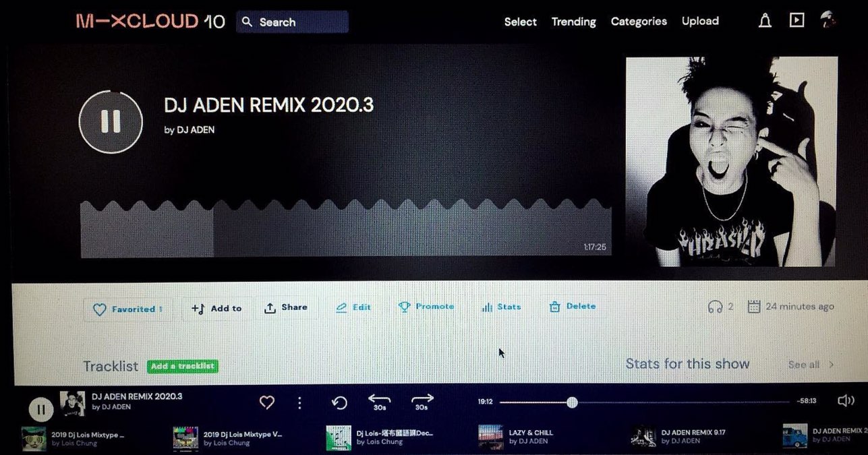868x455 pixels.
Task: Pause the show using large circular button
Action: 111,122
